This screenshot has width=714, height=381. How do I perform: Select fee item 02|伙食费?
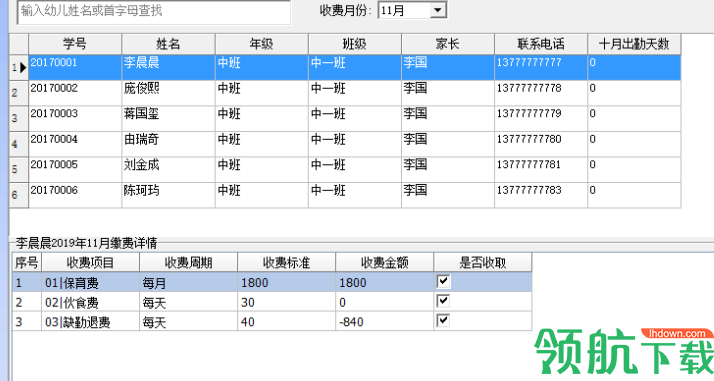[90, 302]
